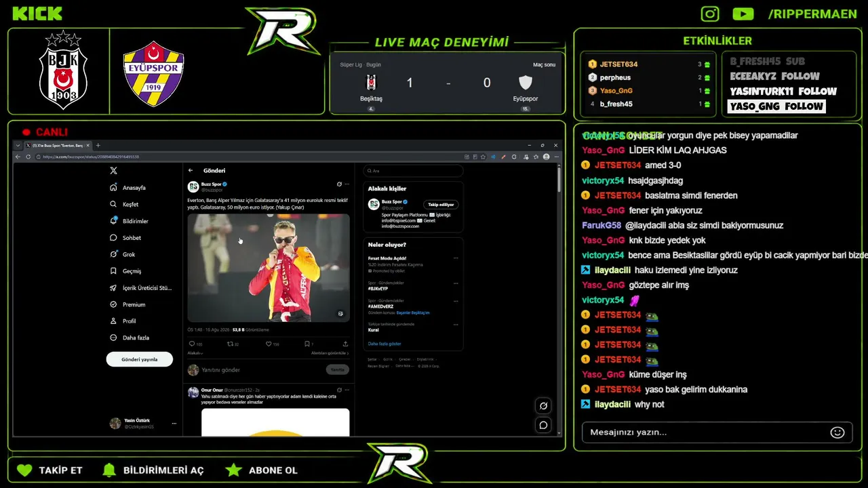The height and width of the screenshot is (488, 868).
Task: Click the YouTube icon in header
Action: (x=743, y=14)
